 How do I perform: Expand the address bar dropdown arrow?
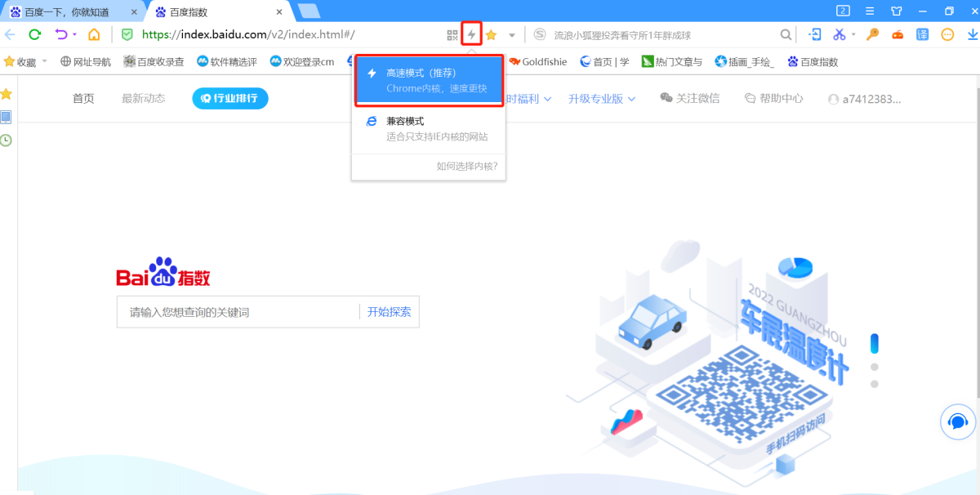[x=512, y=34]
